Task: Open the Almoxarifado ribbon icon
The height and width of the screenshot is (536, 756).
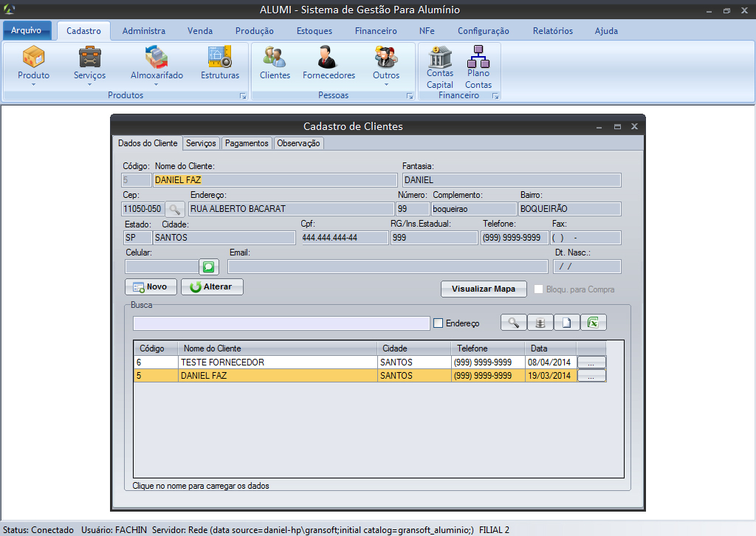Action: tap(157, 57)
